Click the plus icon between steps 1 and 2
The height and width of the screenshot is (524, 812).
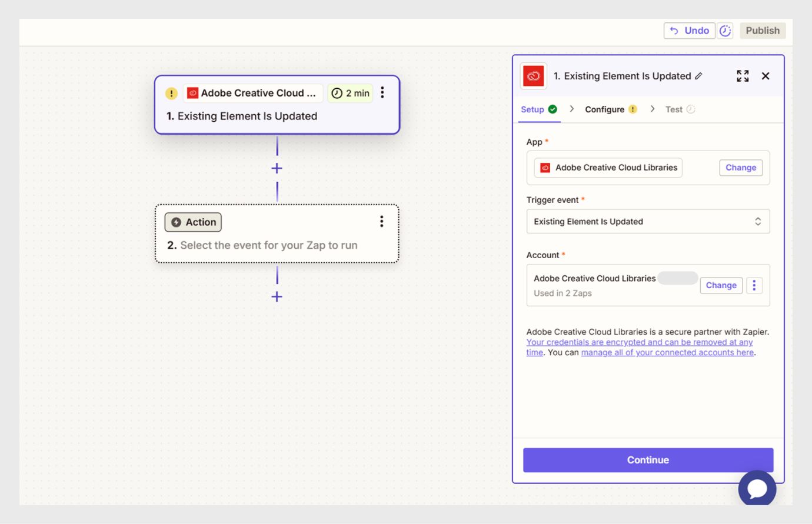pos(276,168)
